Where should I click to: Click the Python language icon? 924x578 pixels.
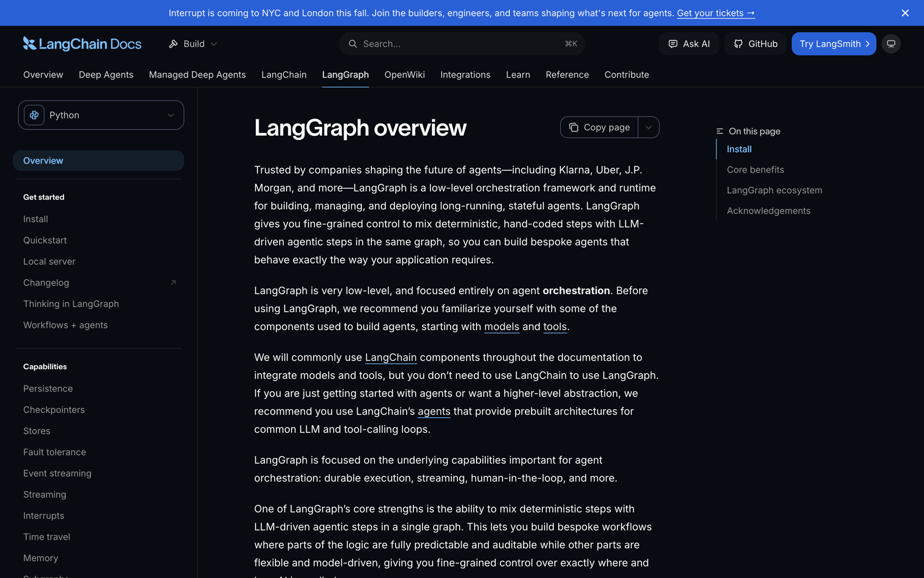(x=34, y=115)
